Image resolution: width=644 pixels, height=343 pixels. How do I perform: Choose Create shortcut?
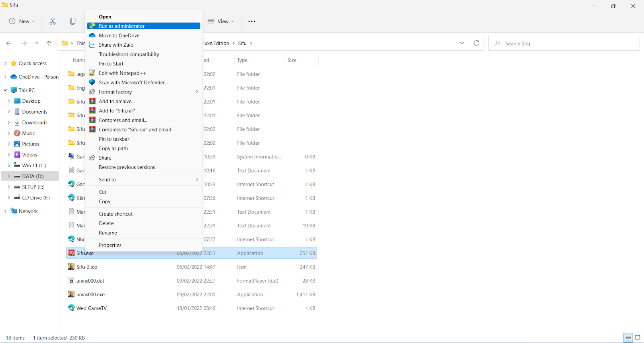pyautogui.click(x=144, y=214)
